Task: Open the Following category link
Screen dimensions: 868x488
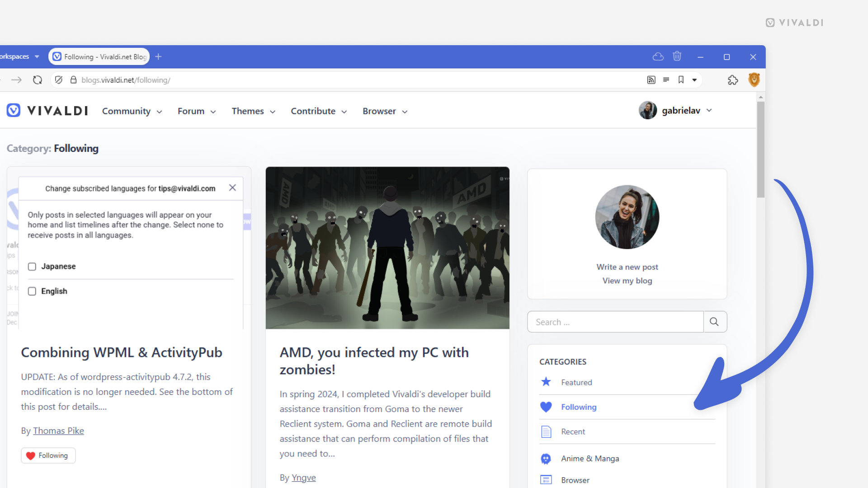Action: pyautogui.click(x=579, y=407)
